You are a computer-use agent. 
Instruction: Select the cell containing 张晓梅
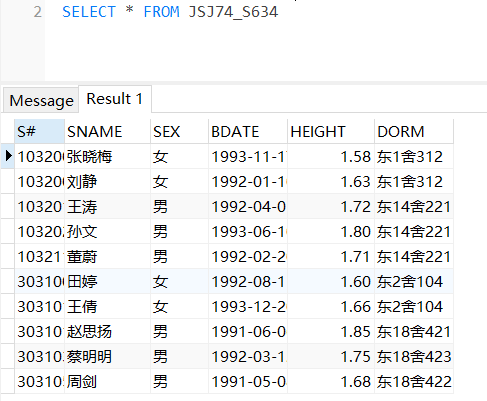point(107,156)
